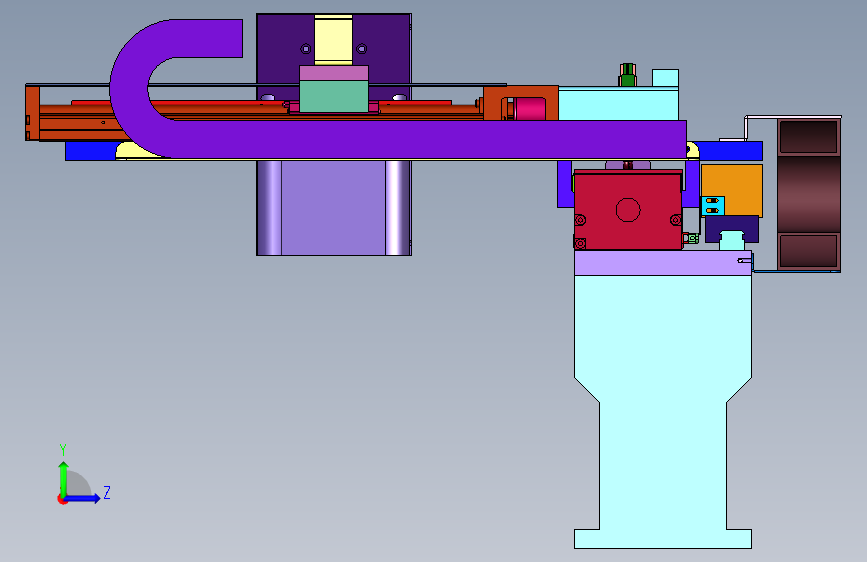Click the "Z" axis label
This screenshot has height=562, width=867.
[107, 492]
